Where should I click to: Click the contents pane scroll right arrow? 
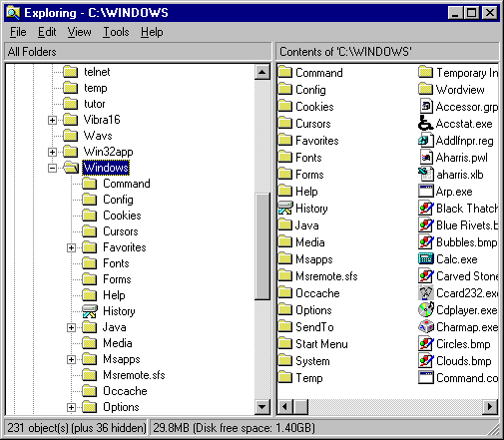click(490, 406)
